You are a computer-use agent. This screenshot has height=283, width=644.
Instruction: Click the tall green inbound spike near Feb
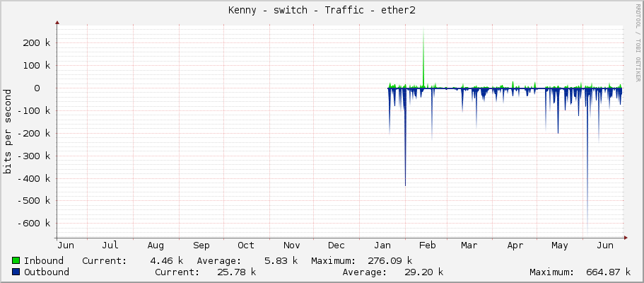coord(423,57)
